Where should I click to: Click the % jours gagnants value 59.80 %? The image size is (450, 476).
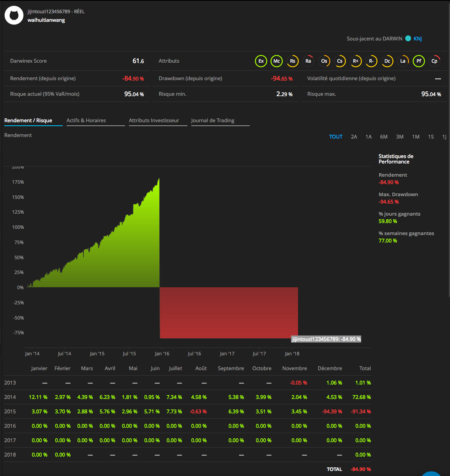[388, 221]
